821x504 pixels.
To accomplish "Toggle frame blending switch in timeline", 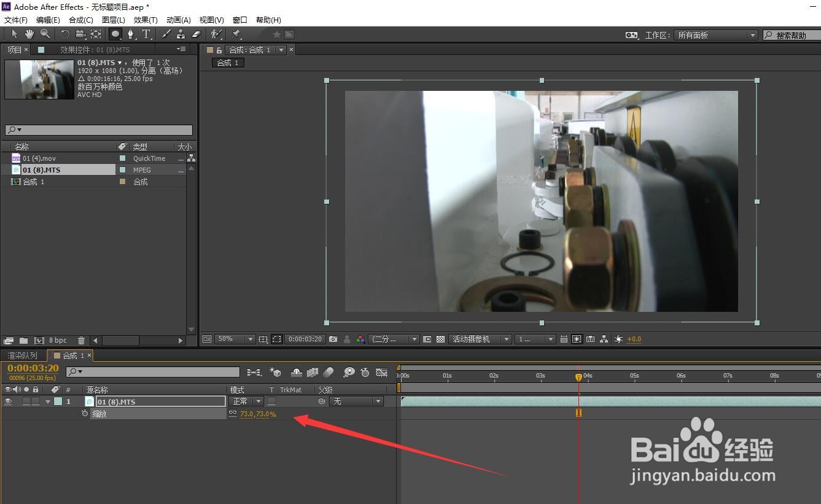I will coord(313,372).
